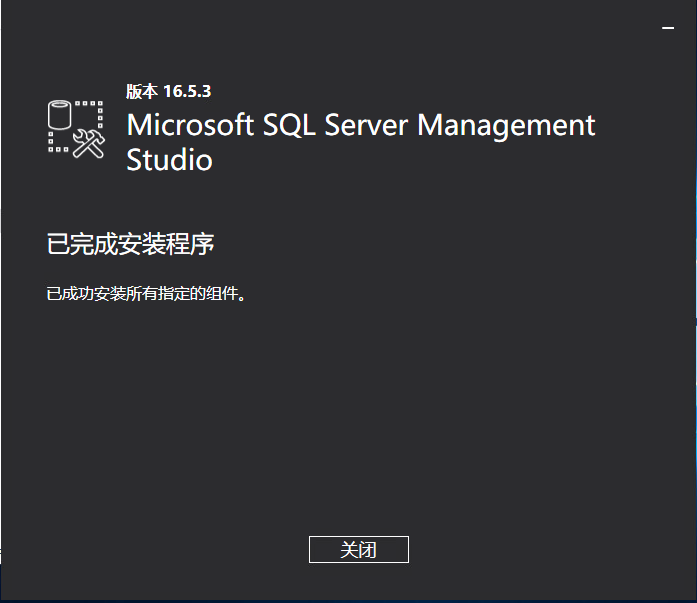Click the 已完成安装程序 heading
The width and height of the screenshot is (697, 603).
pos(131,243)
